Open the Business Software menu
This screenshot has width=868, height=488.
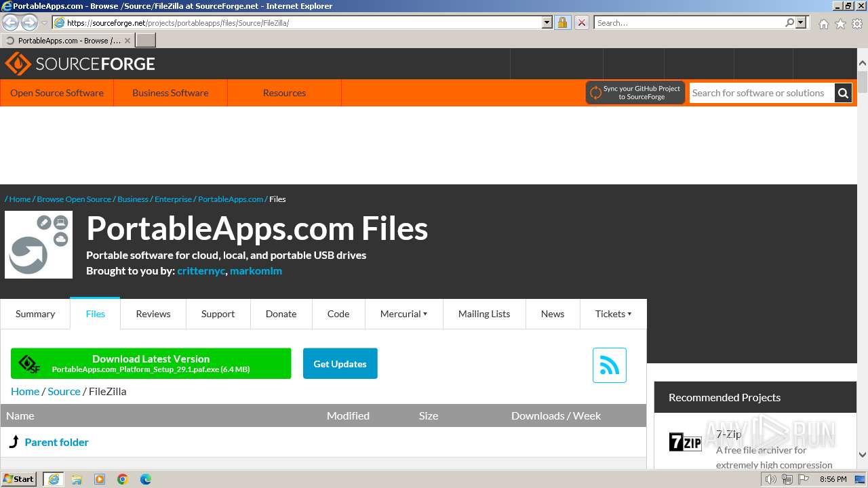coord(170,93)
